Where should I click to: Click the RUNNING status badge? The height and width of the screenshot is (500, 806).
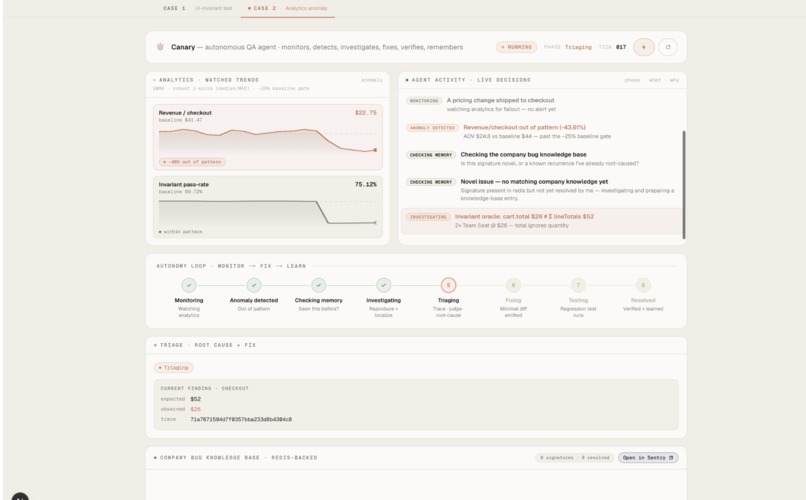coord(517,47)
